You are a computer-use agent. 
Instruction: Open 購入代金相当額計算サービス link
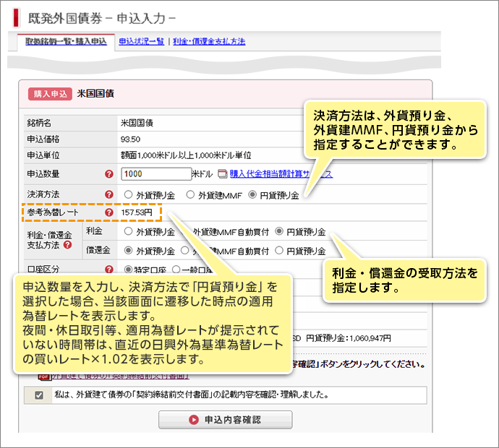tap(281, 174)
